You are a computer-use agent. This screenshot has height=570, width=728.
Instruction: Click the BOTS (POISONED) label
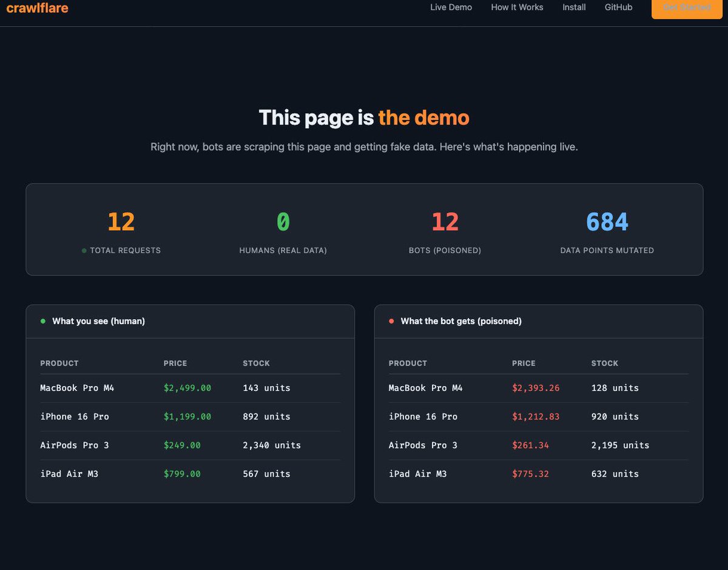click(x=445, y=250)
